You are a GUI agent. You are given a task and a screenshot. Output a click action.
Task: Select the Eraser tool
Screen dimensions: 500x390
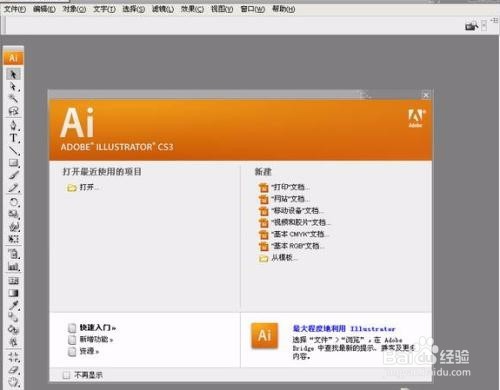13,370
